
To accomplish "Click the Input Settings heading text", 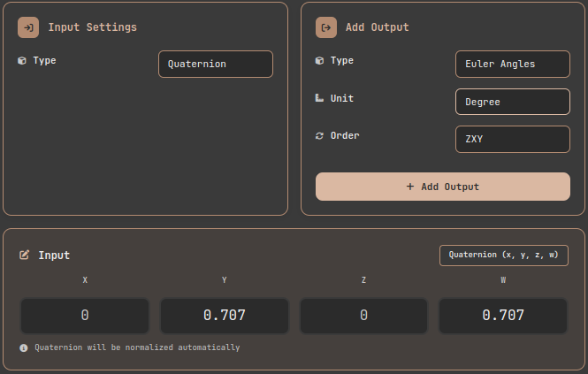I will [92, 27].
